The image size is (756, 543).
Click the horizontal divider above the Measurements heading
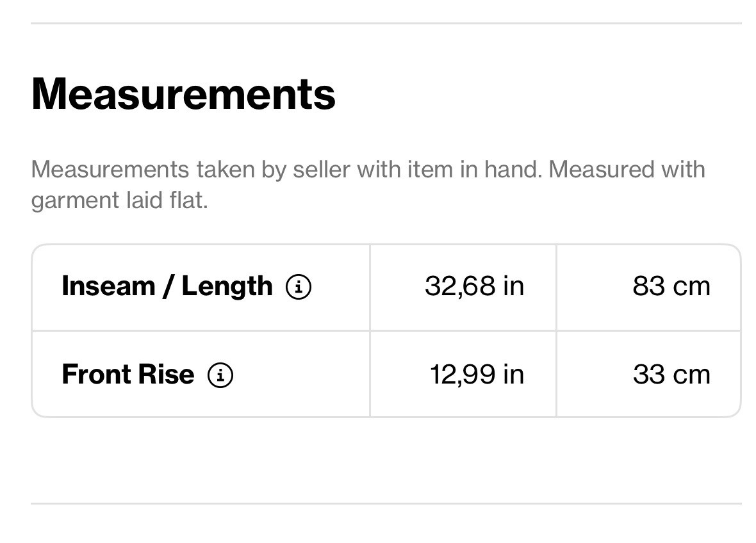pyautogui.click(x=386, y=24)
